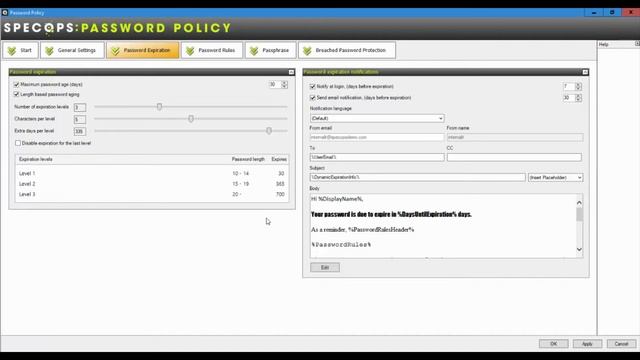Image resolution: width=640 pixels, height=360 pixels.
Task: Click the Number of expiration levels slider handle
Action: click(x=159, y=107)
